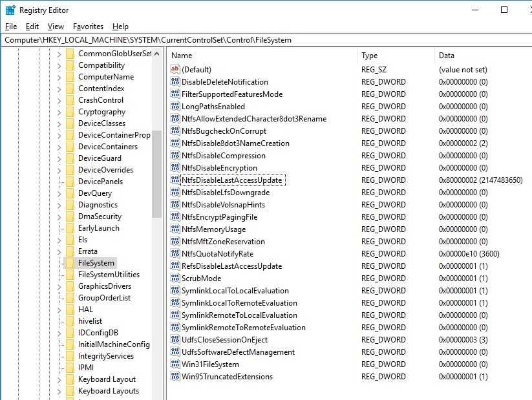532x400 pixels.
Task: Select the NtfsDisableLfsDowngrade value
Action: click(226, 193)
